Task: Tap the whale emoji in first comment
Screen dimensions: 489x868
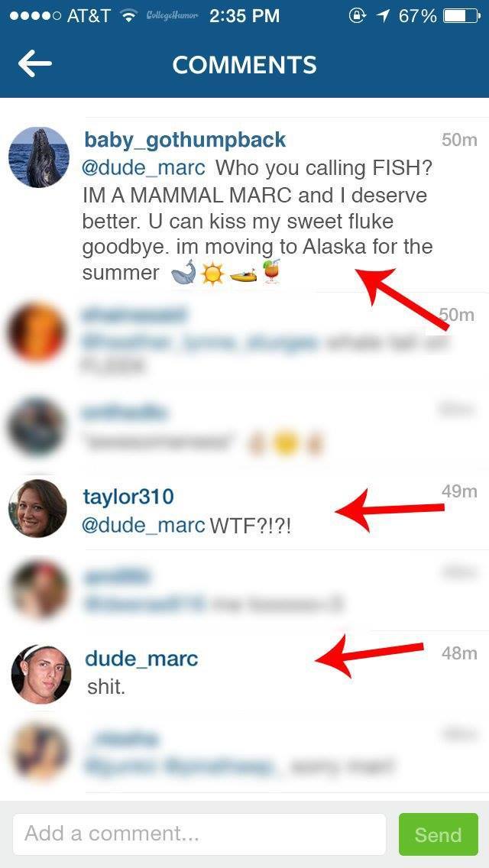Action: tap(184, 273)
